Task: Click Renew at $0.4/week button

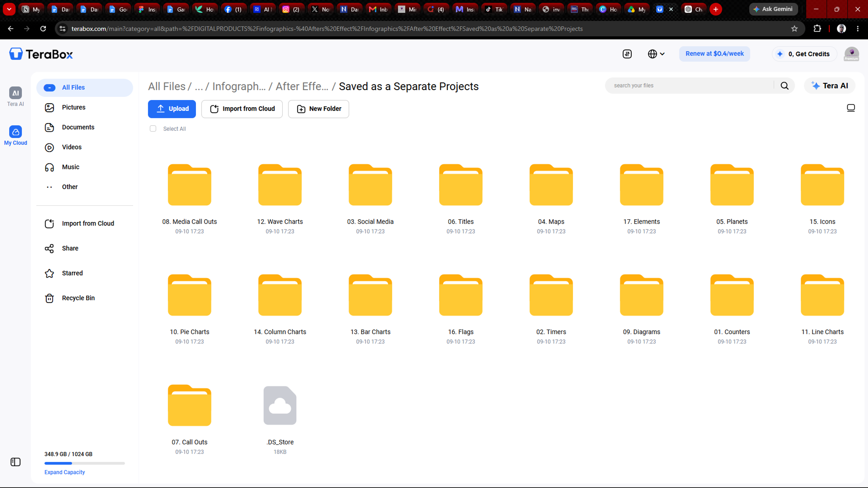Action: coord(715,54)
